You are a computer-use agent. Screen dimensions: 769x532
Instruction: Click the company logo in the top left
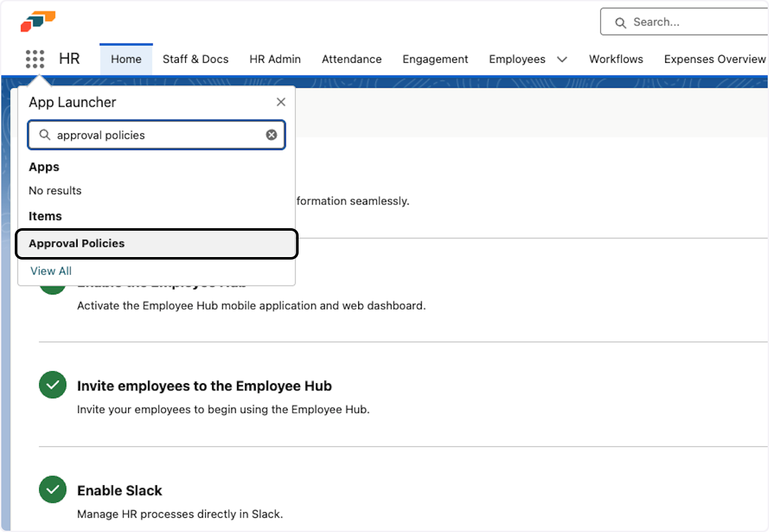coord(37,21)
